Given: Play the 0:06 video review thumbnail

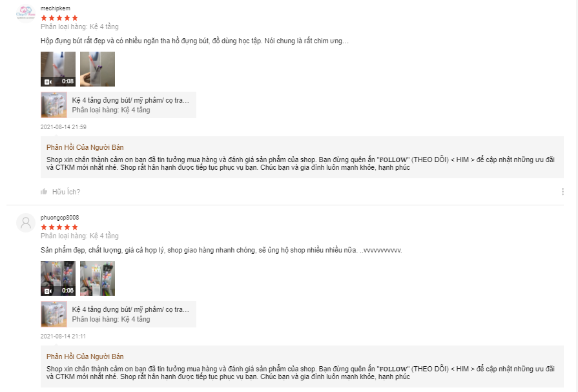Looking at the screenshot, I should point(58,278).
